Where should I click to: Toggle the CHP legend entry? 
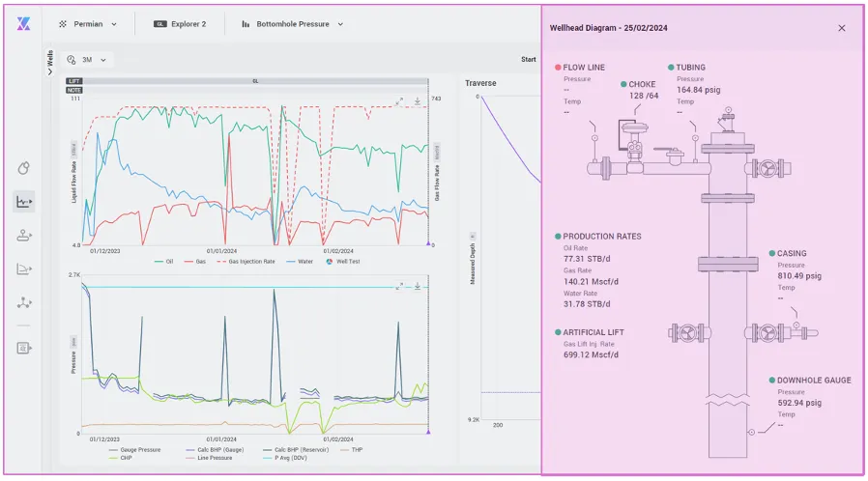(121, 458)
